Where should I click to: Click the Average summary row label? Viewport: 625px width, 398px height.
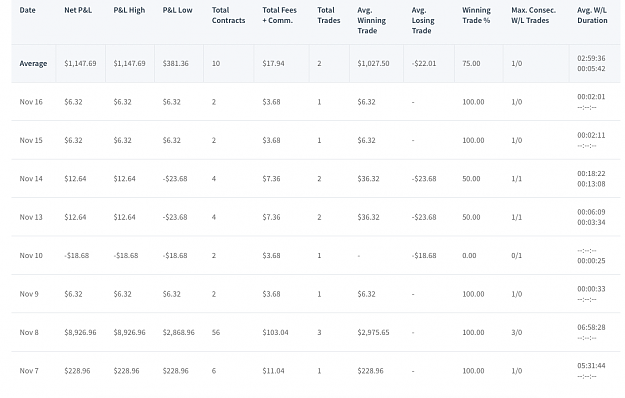[x=33, y=64]
